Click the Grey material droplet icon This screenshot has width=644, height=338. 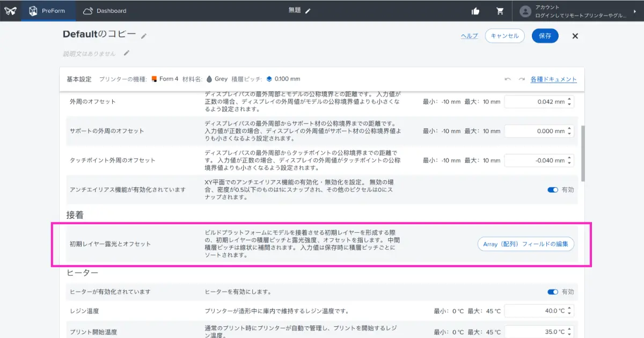click(209, 79)
